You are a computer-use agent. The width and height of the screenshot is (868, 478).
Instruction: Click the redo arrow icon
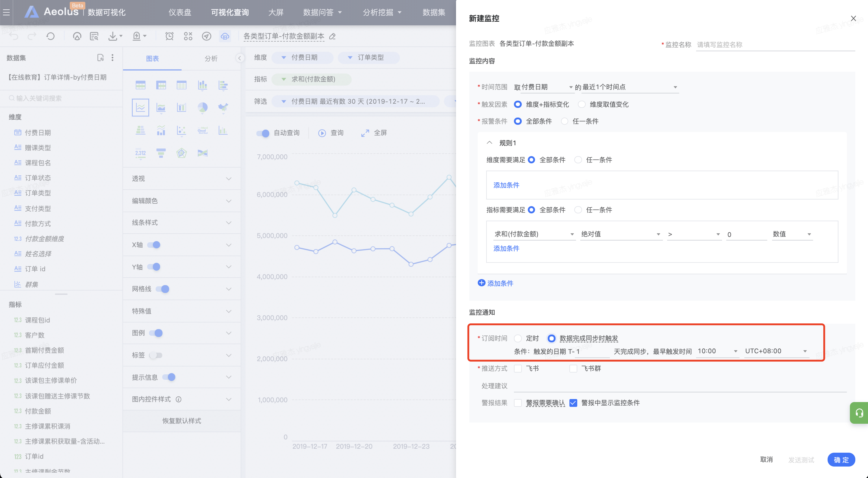click(32, 36)
